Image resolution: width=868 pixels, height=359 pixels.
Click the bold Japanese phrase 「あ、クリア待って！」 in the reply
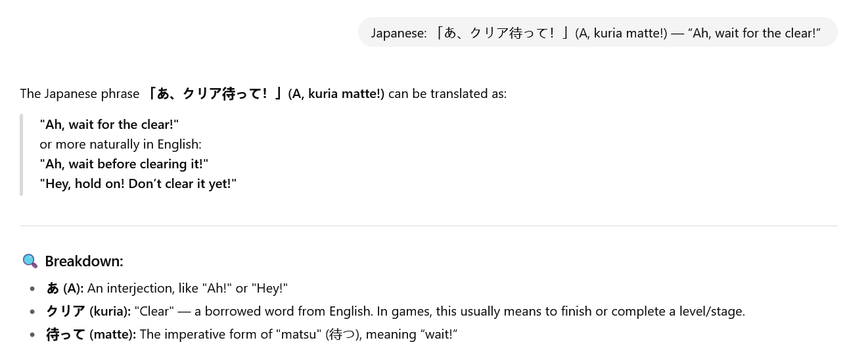[x=215, y=93]
